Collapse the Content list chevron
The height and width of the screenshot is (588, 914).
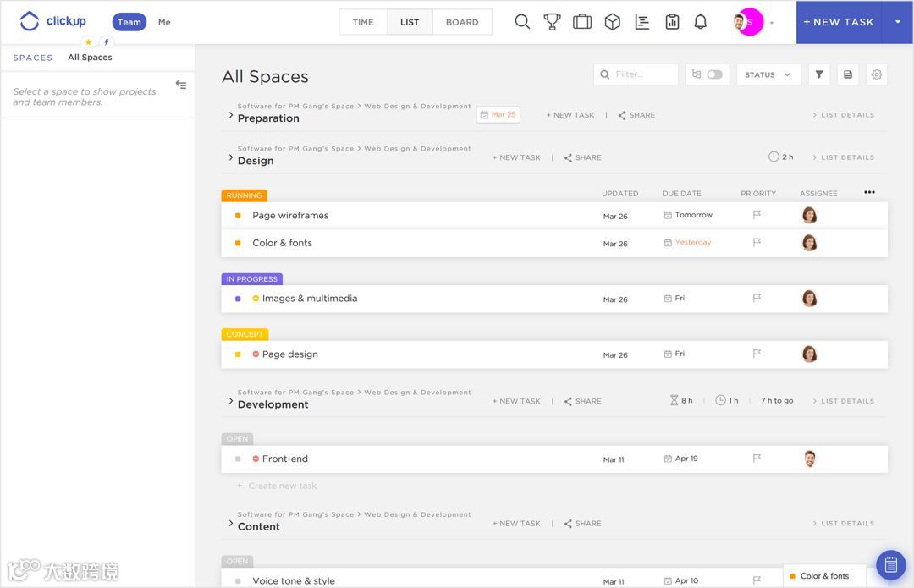pos(231,524)
